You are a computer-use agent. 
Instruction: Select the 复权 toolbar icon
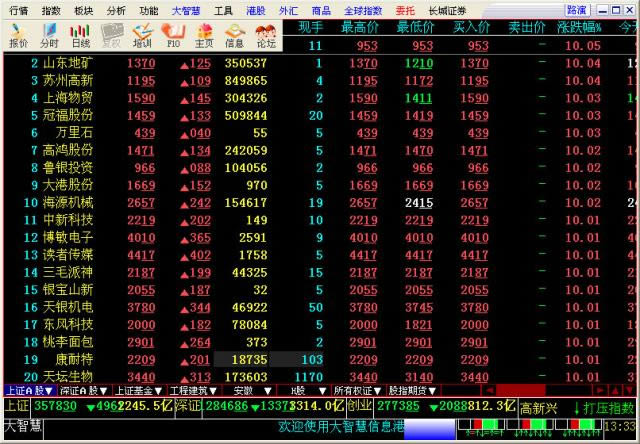coord(111,36)
